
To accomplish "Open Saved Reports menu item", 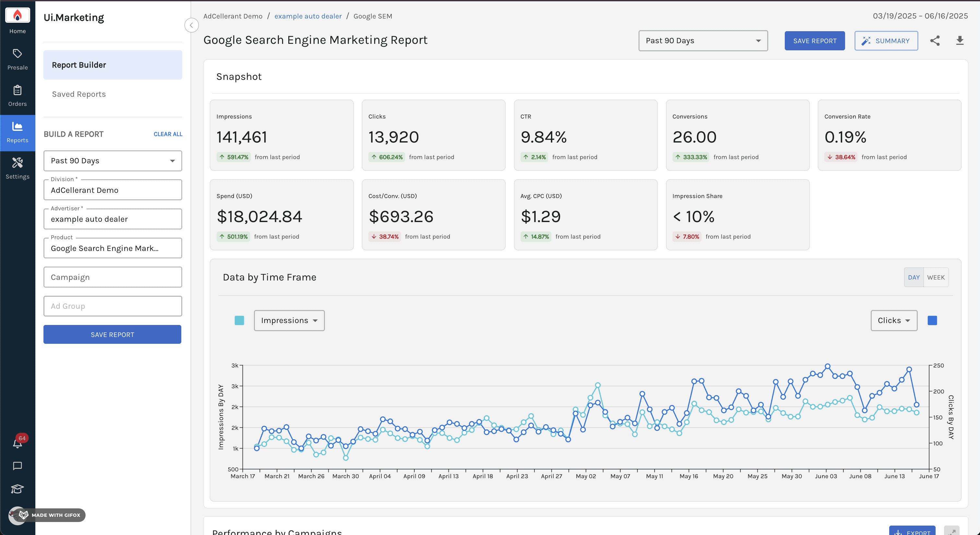I will [79, 94].
